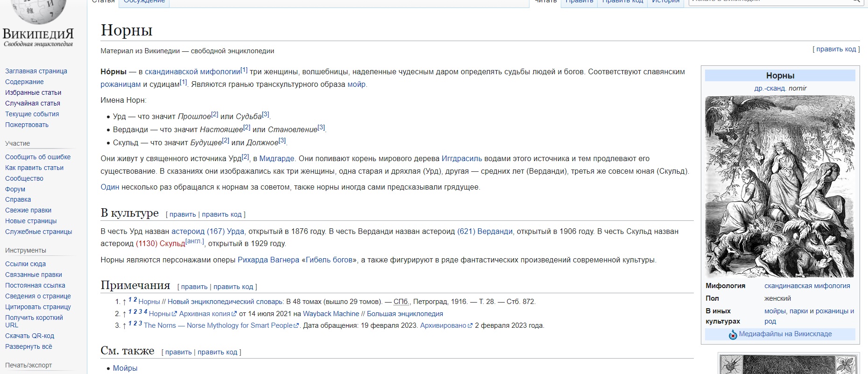Open the род link in the infobox
Viewport: 868px width, 374px height.
pyautogui.click(x=770, y=321)
